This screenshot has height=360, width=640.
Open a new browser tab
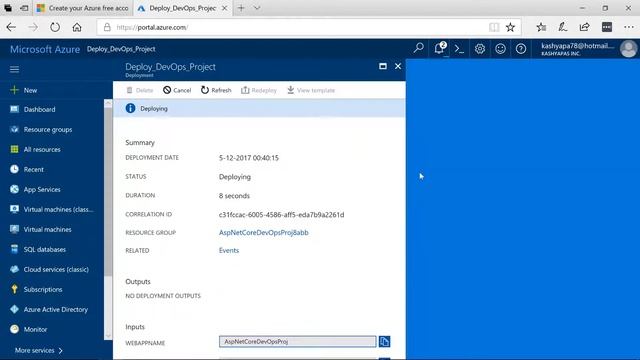241,8
